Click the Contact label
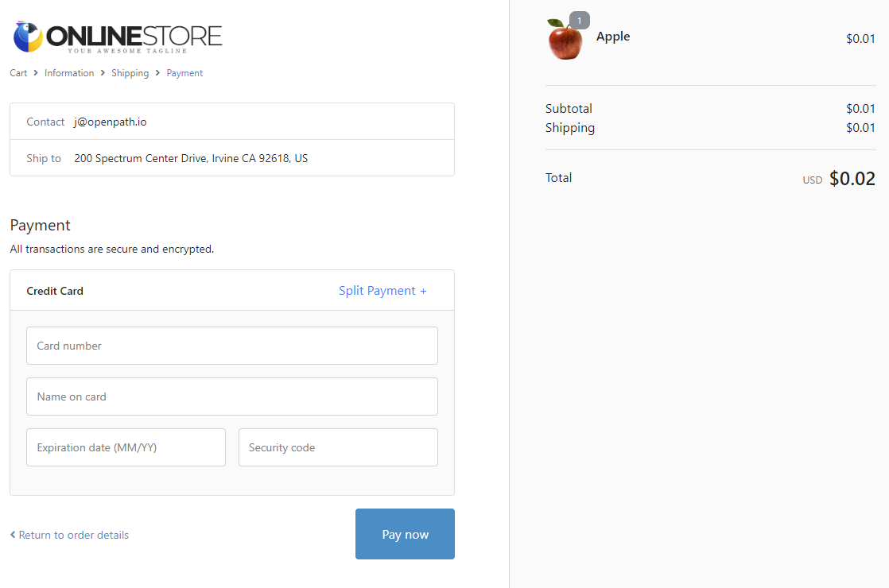Viewport: 889px width, 588px height. click(x=45, y=122)
